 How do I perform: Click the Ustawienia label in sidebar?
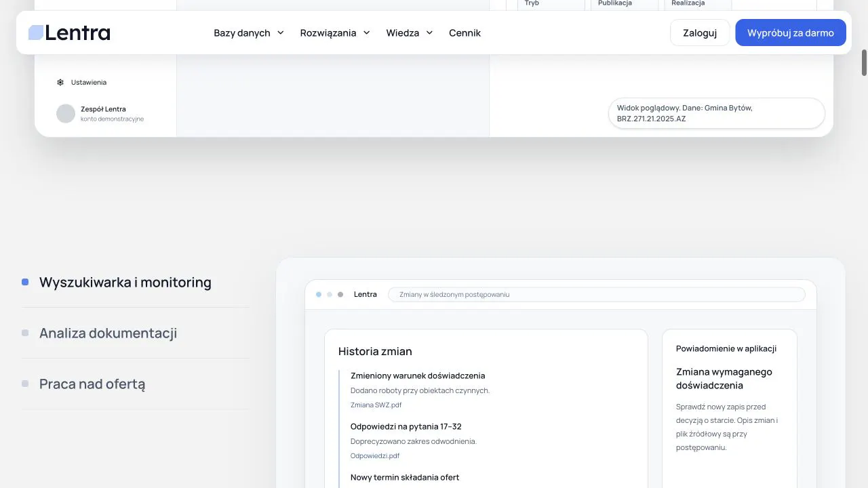coord(89,82)
